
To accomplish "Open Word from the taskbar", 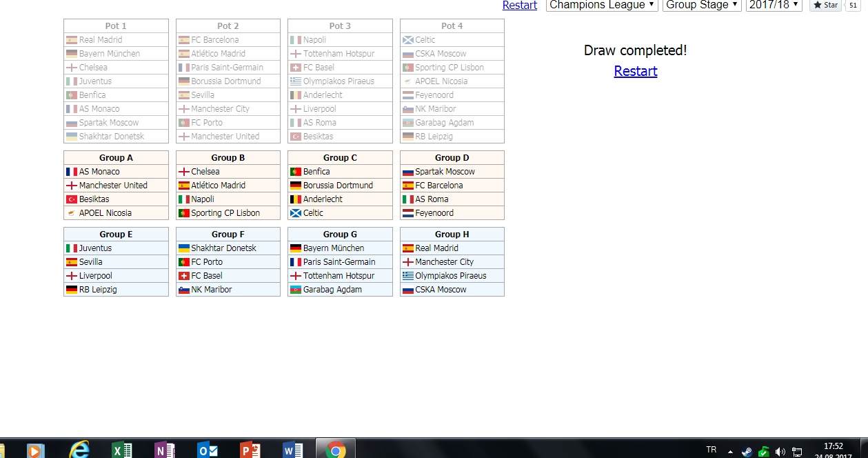I will (x=292, y=450).
